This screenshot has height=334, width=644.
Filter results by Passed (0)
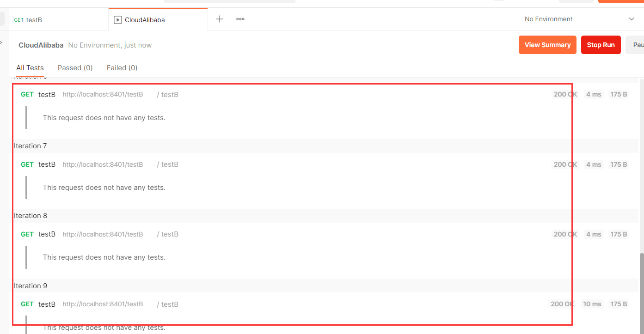tap(75, 68)
